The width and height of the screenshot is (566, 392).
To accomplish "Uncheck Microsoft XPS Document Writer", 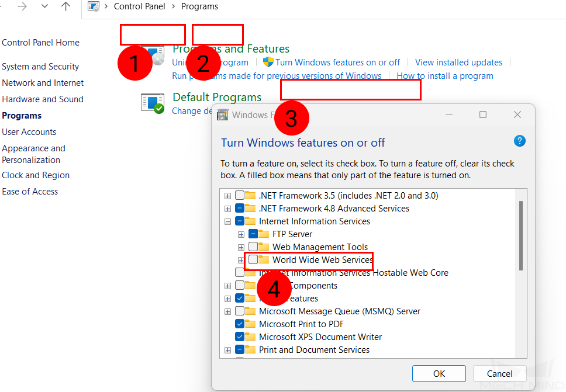I will [240, 337].
